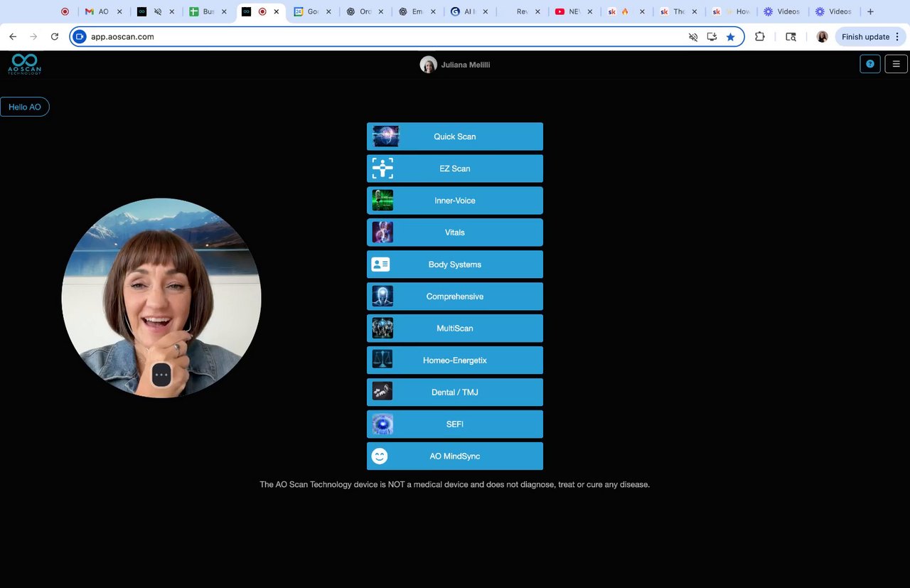Switch to the muted AO Scan tab
Screen dimensions: 910x588
pyautogui.click(x=156, y=11)
